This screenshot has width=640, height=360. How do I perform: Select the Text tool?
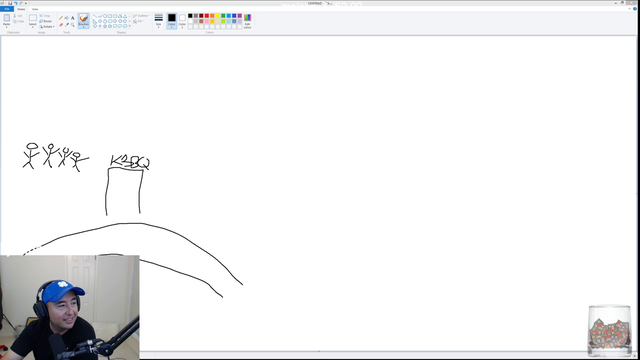coord(73,18)
